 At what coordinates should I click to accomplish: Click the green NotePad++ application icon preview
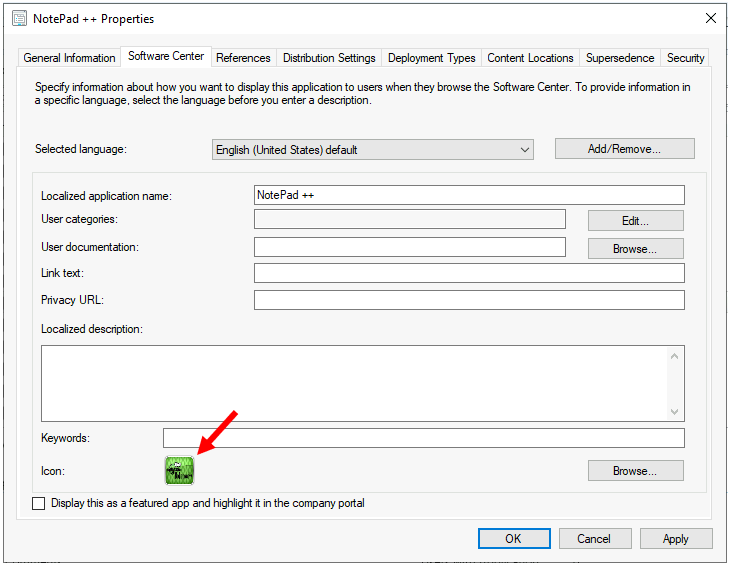click(x=179, y=470)
